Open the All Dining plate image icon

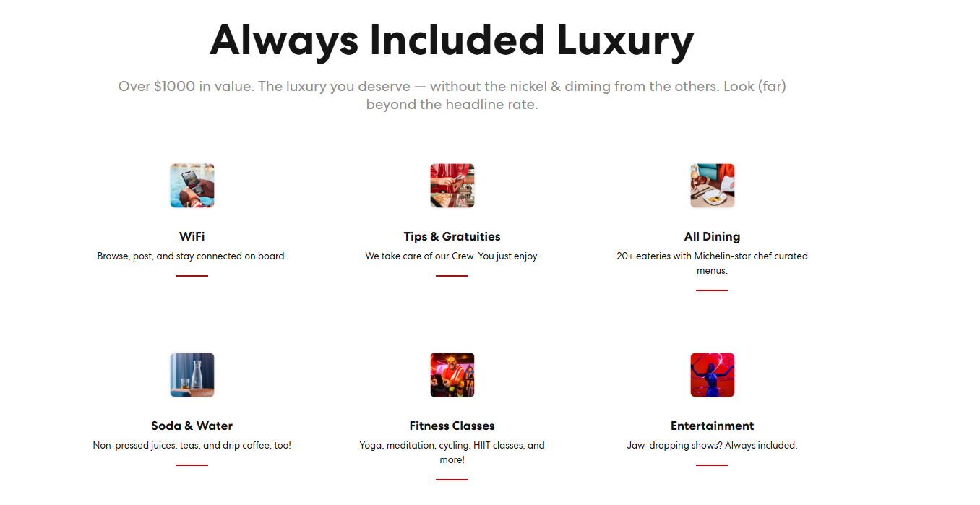713,186
